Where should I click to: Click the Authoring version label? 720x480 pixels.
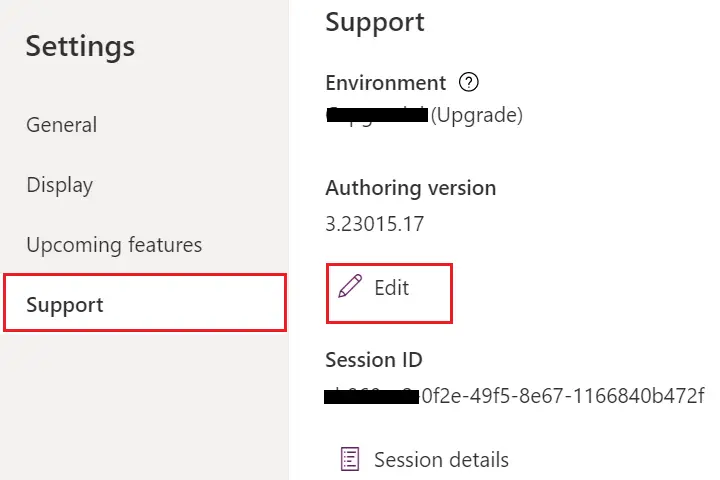point(411,188)
